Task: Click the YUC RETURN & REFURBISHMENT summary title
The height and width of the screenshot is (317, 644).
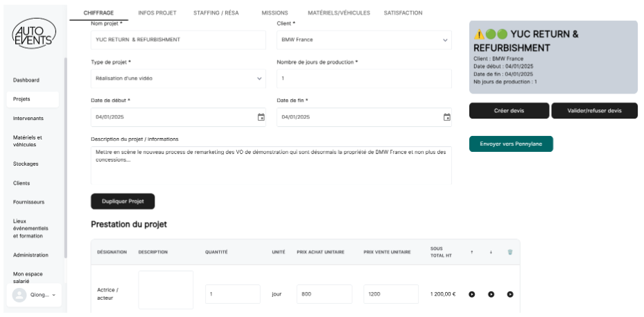Action: point(526,41)
